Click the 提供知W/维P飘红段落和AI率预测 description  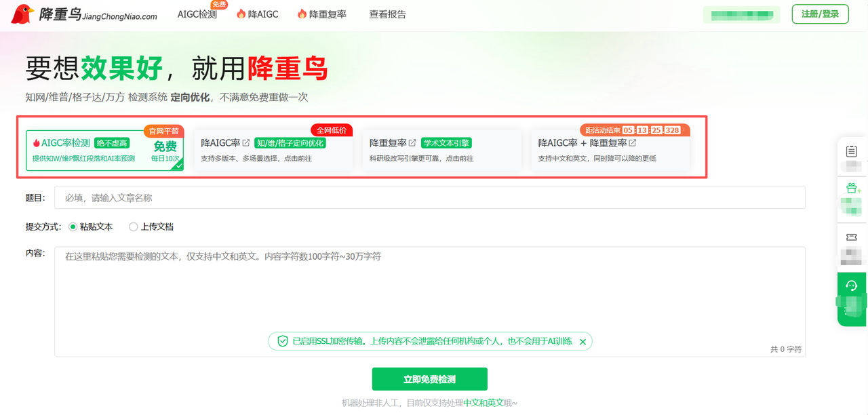[x=83, y=159]
